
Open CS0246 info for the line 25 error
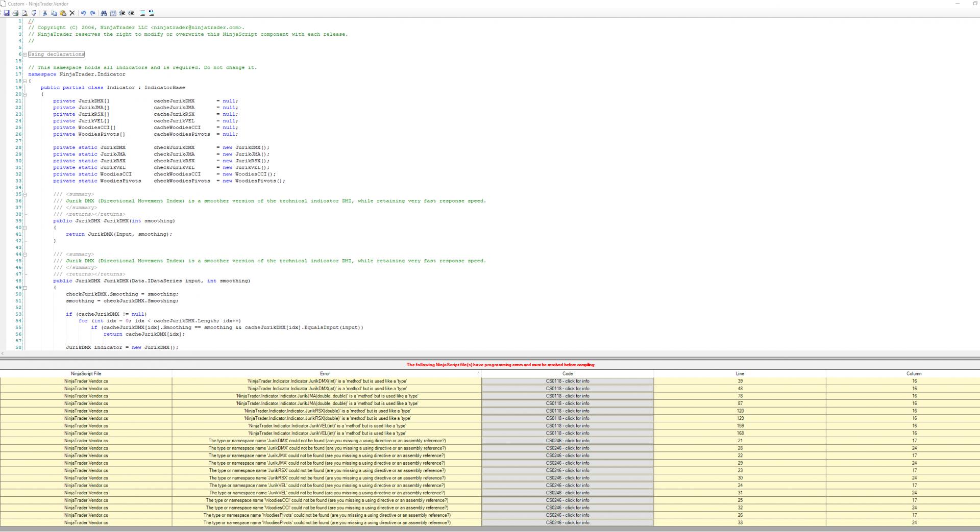568,500
